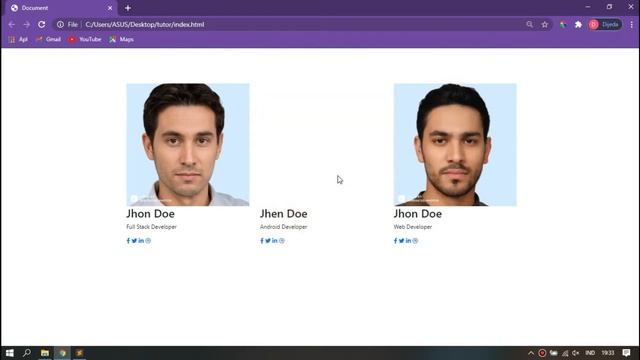Open Twitter icon under Android Developer

pyautogui.click(x=268, y=241)
